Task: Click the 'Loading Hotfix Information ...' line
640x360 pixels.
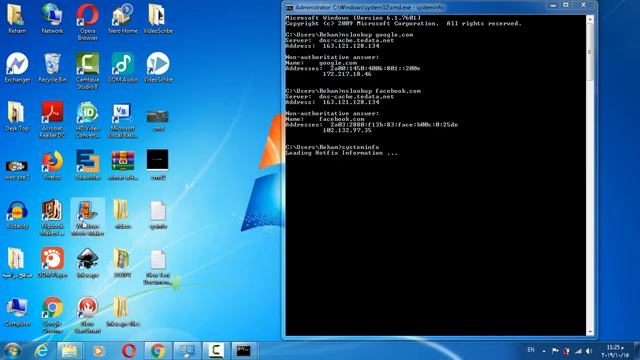Action: [x=341, y=153]
